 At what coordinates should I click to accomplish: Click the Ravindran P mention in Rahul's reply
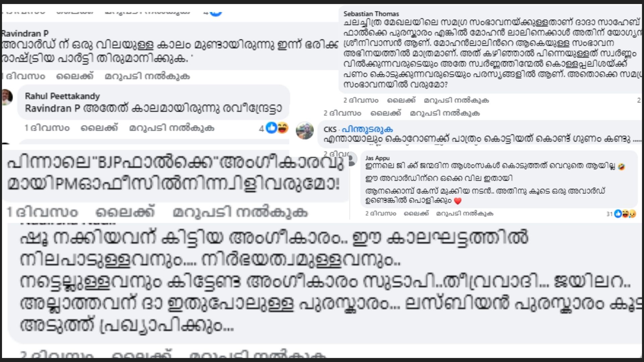[x=53, y=109]
